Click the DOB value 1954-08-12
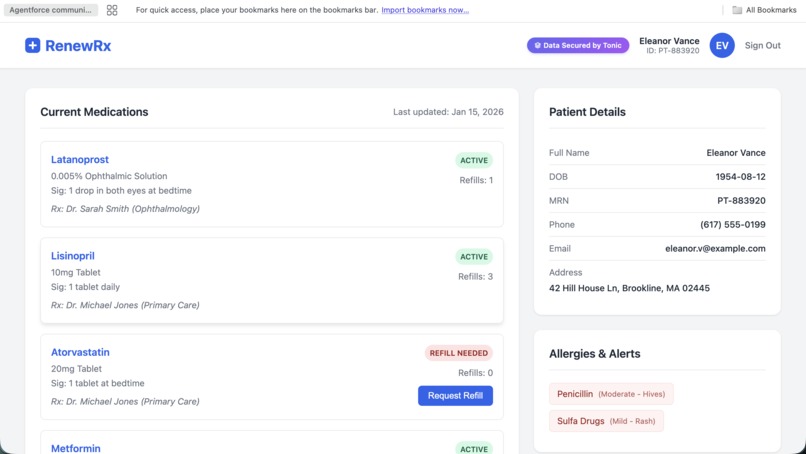The image size is (806, 454). tap(740, 176)
